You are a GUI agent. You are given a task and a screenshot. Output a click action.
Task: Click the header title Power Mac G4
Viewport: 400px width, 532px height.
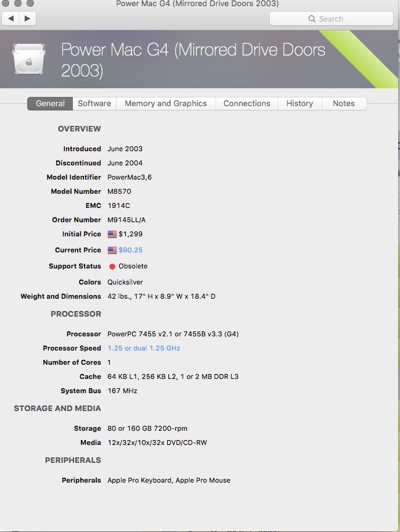(193, 60)
